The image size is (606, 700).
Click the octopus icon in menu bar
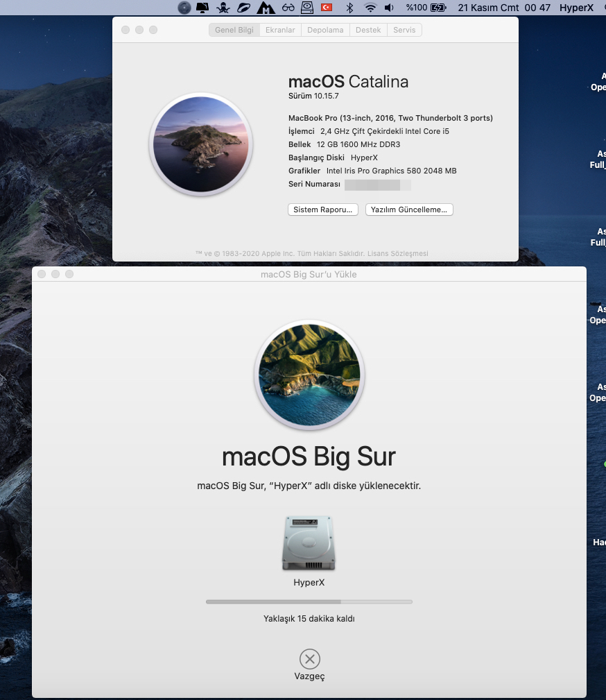pos(223,8)
